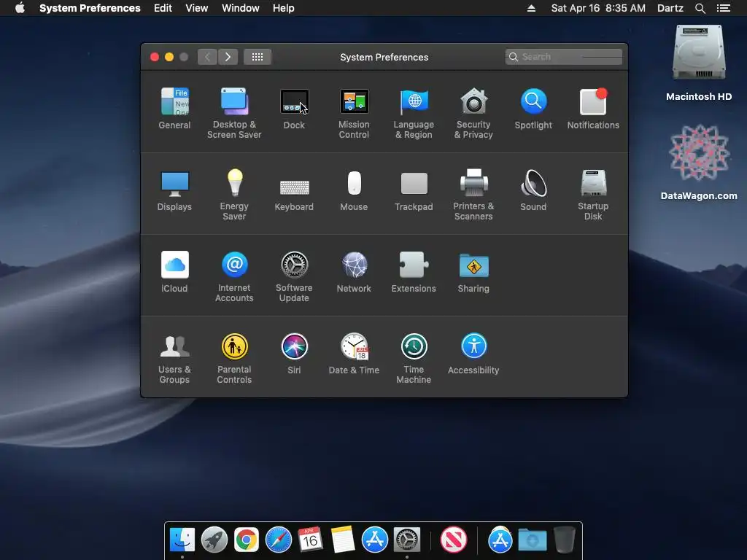Open the Dock preference pane
The image size is (747, 560).
(294, 109)
